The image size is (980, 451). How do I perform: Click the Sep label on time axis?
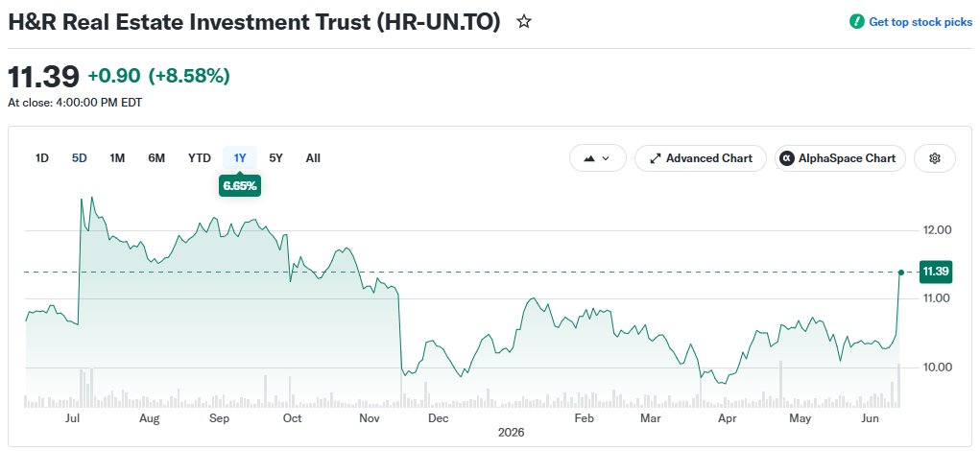click(220, 417)
